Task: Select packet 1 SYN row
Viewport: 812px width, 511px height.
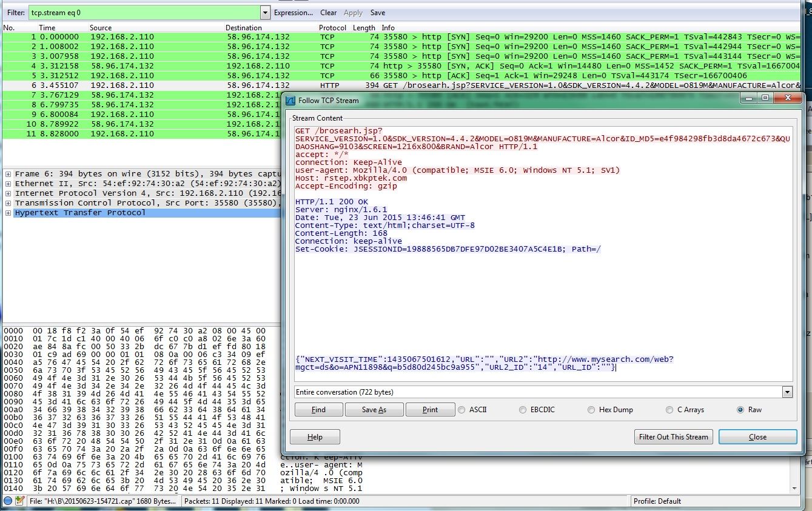Action: tap(400, 37)
